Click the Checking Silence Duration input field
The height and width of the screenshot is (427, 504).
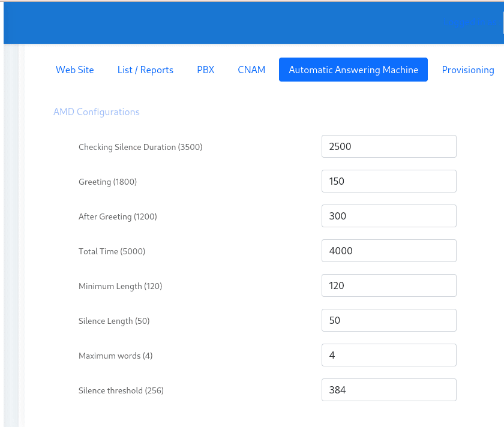pos(389,146)
